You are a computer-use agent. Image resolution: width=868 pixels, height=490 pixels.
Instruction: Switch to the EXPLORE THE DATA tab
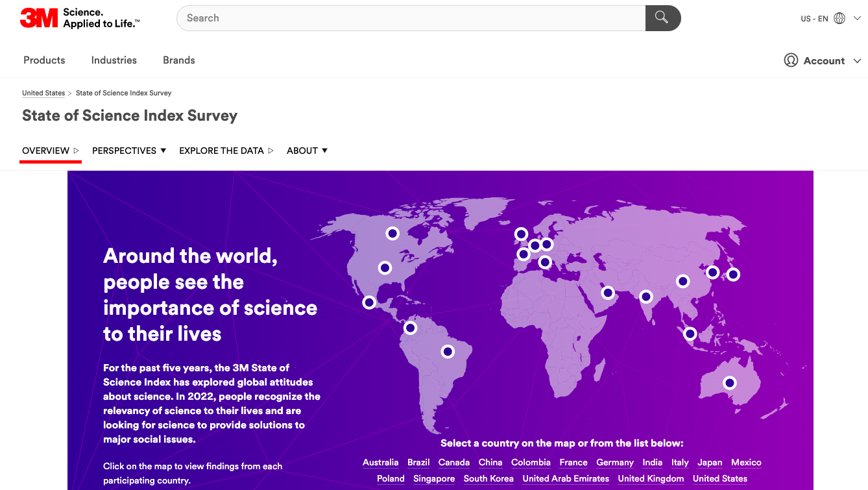click(x=226, y=151)
